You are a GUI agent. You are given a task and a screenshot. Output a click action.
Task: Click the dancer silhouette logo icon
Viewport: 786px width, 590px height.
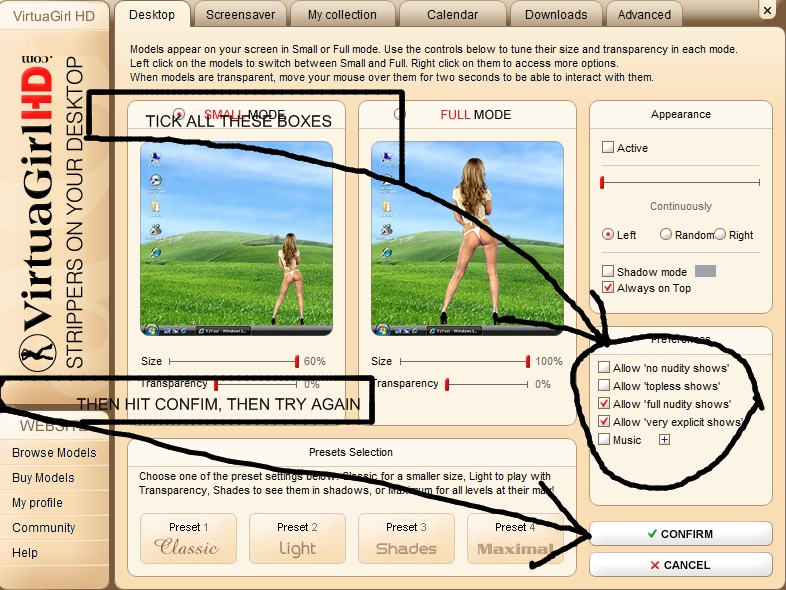[38, 351]
